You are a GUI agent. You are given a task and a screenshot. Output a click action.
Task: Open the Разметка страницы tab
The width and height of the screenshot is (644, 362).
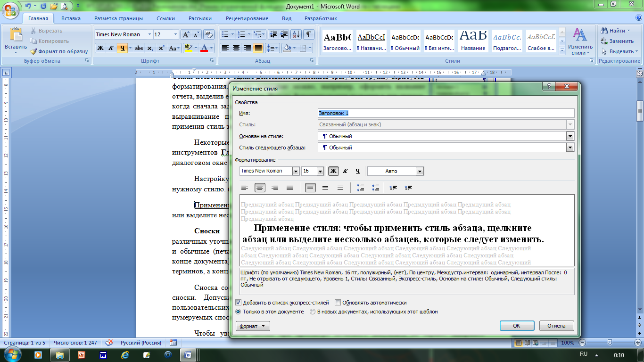point(118,18)
